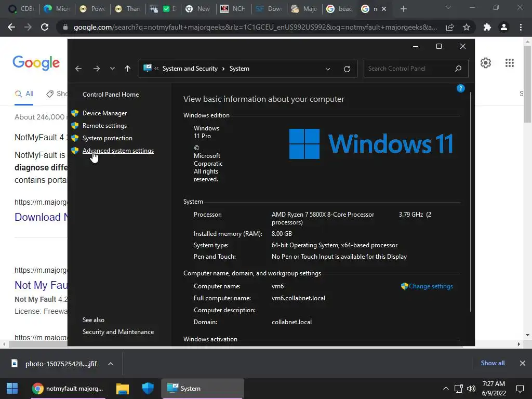Expand the address bar history dropdown
This screenshot has height=399, width=532.
click(328, 69)
